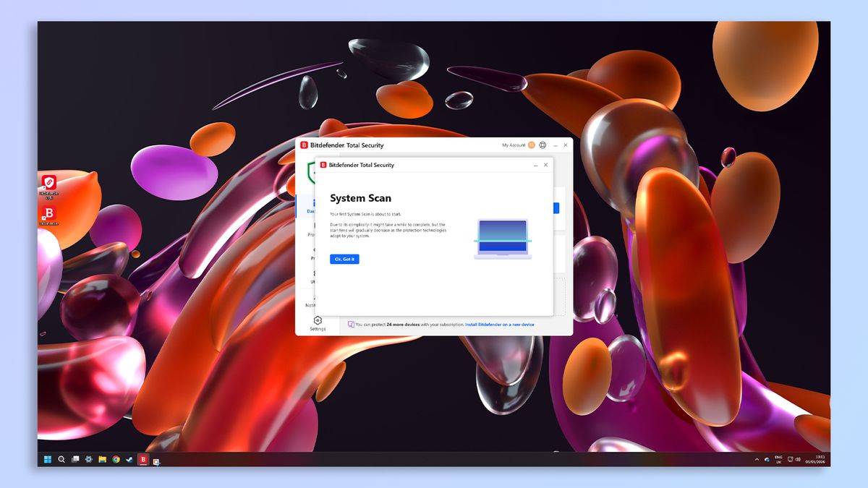Open the network icon in the system tray

(791, 459)
